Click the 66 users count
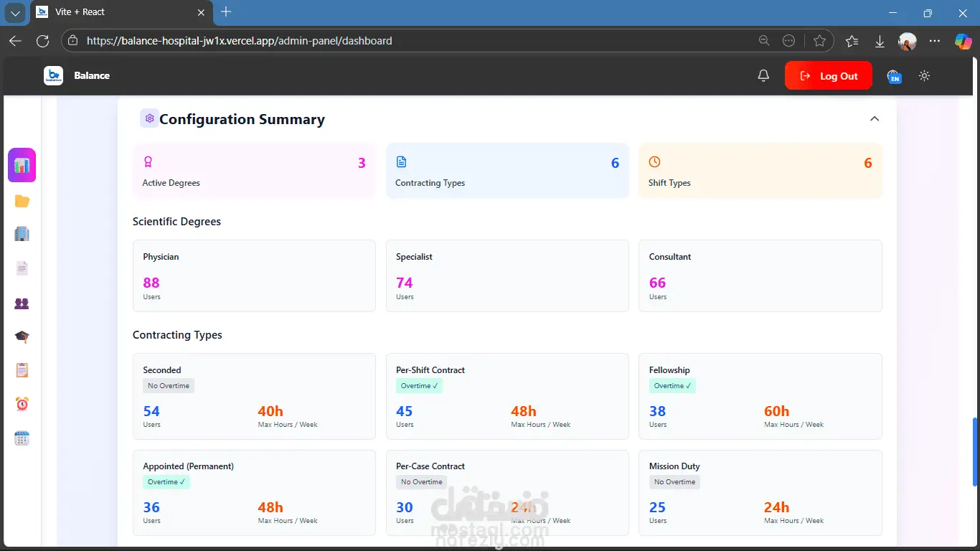The height and width of the screenshot is (551, 980). [x=658, y=283]
